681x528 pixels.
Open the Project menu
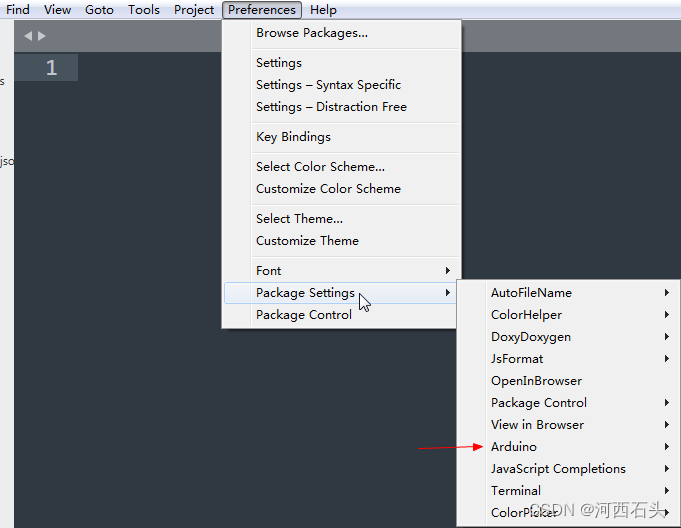point(194,10)
